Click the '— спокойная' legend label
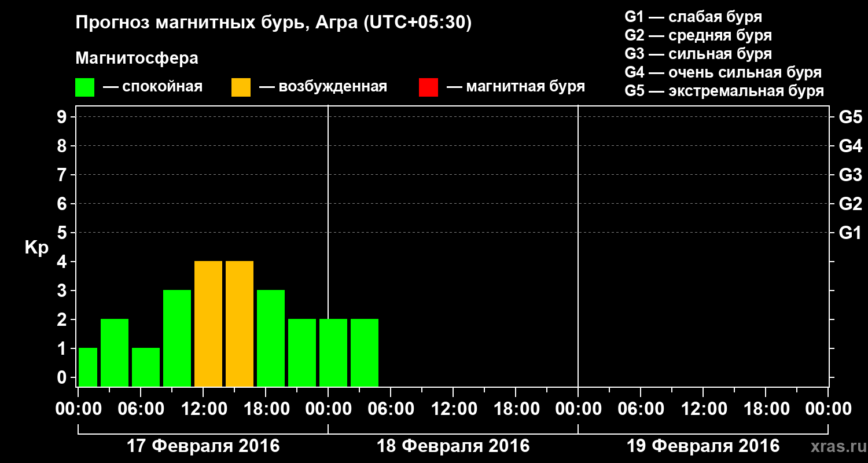Screen dimensions: 868x463 [153, 87]
